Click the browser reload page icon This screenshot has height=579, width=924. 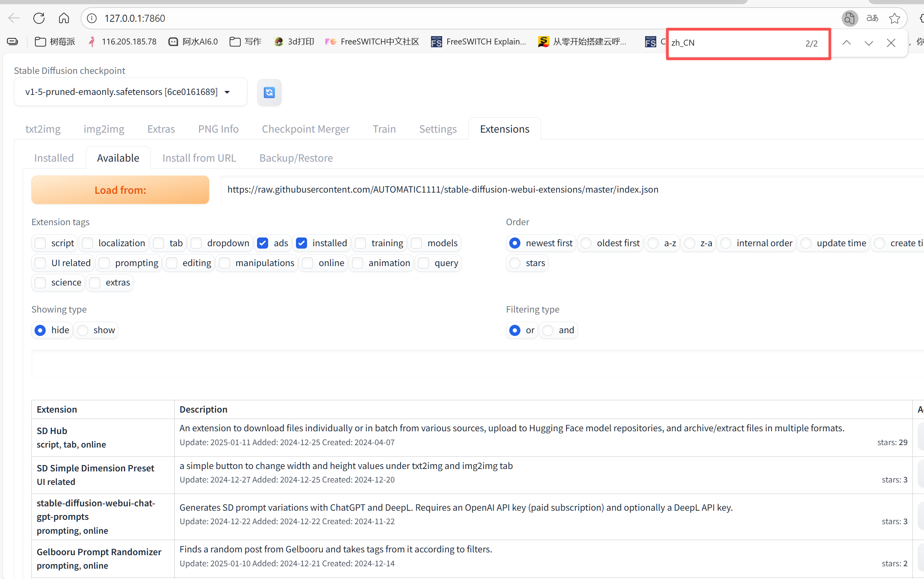(x=39, y=18)
